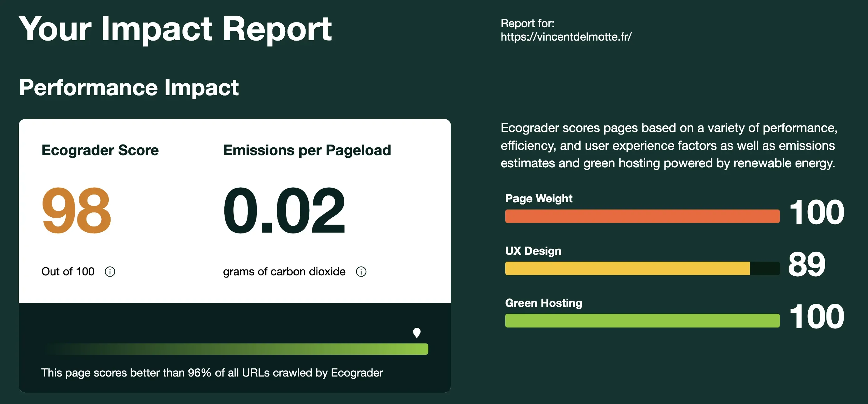Click the 'scores better than 96%' sentence
Image resolution: width=868 pixels, height=404 pixels.
[x=212, y=373]
